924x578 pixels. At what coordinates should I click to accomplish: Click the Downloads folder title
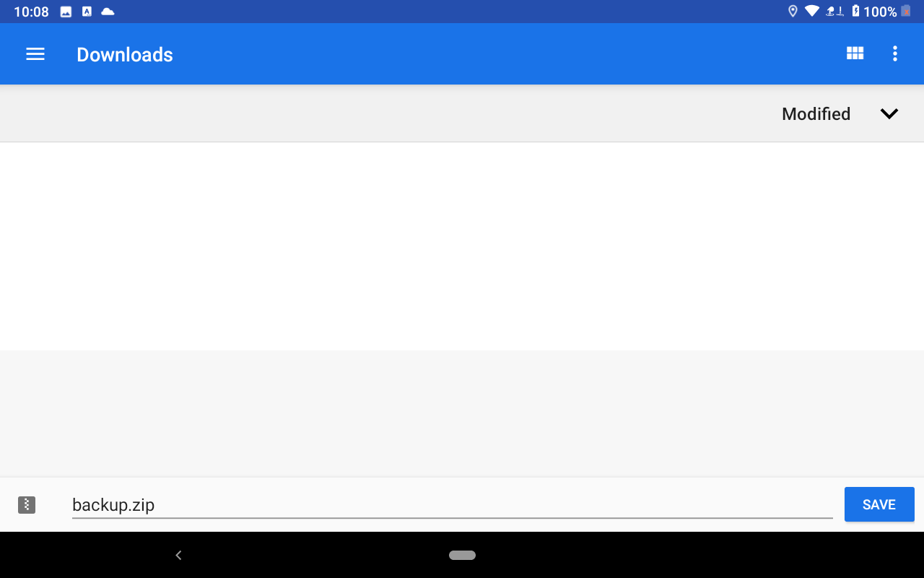(x=125, y=54)
